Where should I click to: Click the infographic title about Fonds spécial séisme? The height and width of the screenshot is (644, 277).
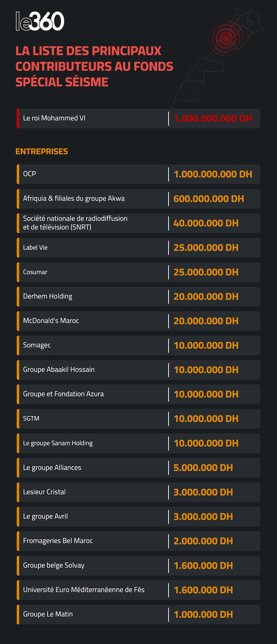tap(94, 66)
